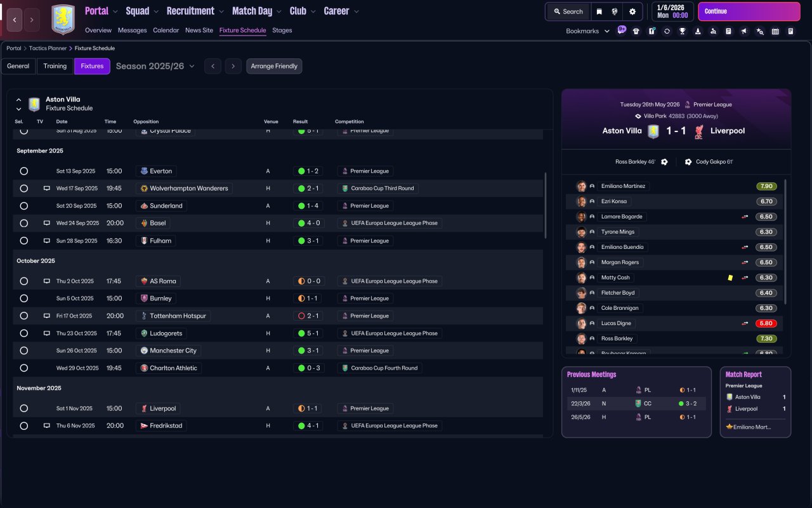The image size is (812, 508).
Task: Switch to the Overview tab
Action: point(98,30)
